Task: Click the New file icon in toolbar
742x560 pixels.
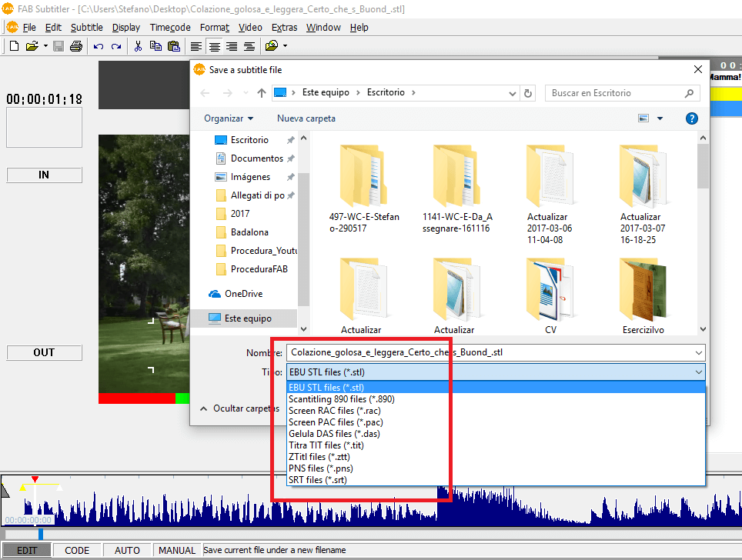Action: coord(14,46)
